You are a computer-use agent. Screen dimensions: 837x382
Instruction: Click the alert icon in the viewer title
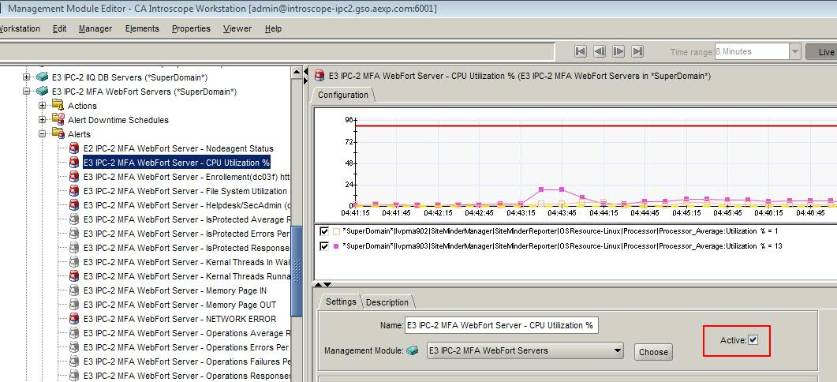click(x=320, y=76)
